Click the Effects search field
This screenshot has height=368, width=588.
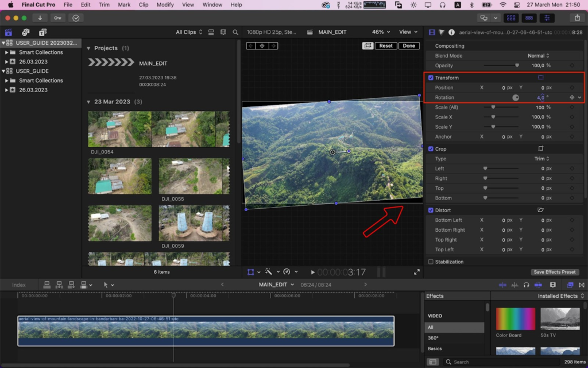[501, 362]
